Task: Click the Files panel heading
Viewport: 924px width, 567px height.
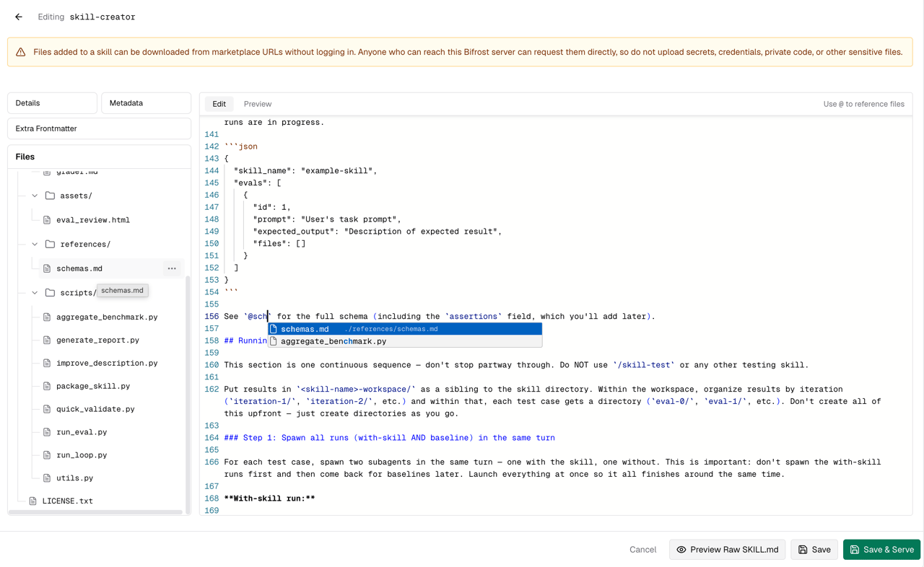Action: pos(25,157)
